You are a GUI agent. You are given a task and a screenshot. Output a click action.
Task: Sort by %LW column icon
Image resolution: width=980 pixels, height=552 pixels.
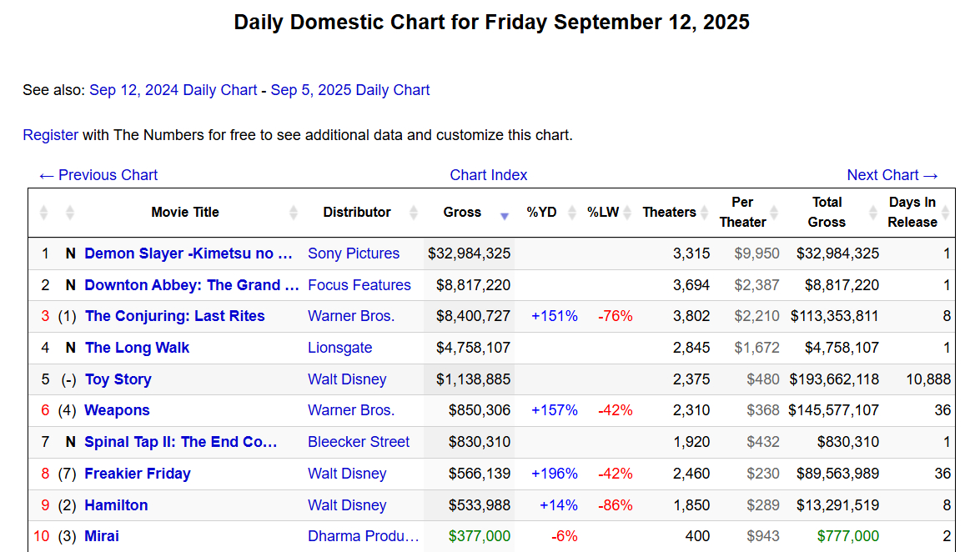click(627, 213)
